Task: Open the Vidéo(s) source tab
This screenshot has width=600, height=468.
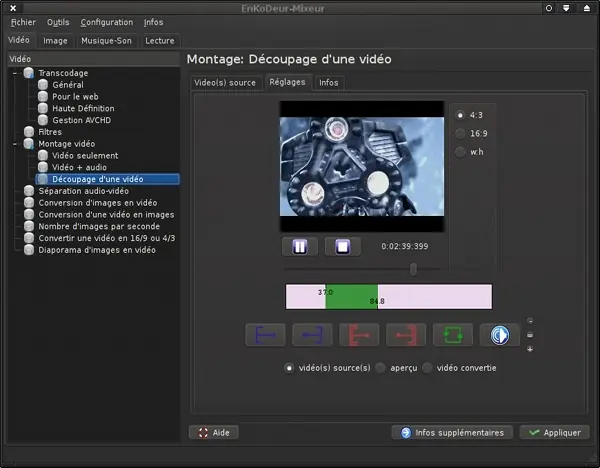Action: 225,83
